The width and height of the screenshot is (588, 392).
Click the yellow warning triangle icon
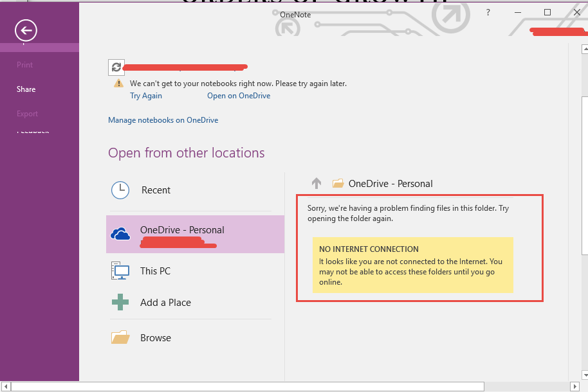[x=118, y=83]
